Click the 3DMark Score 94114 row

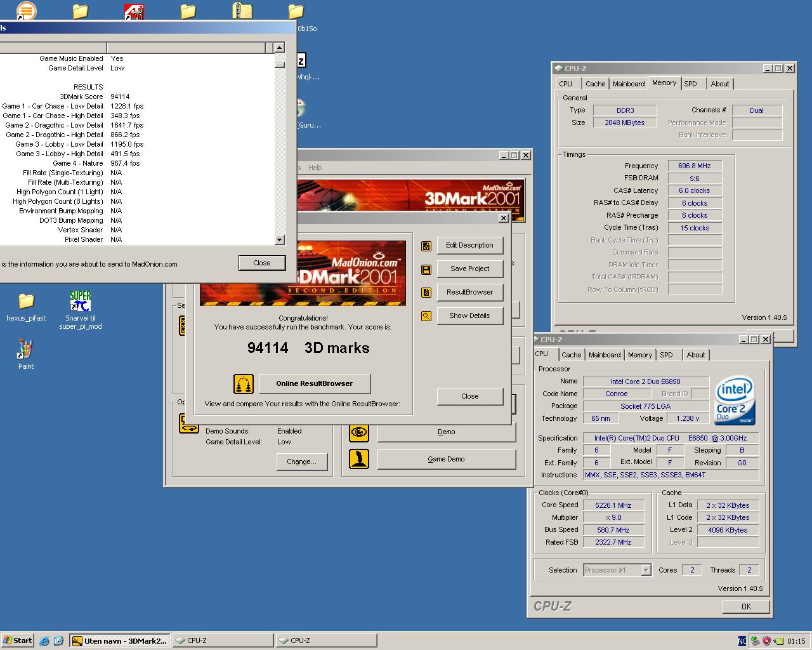click(136, 97)
